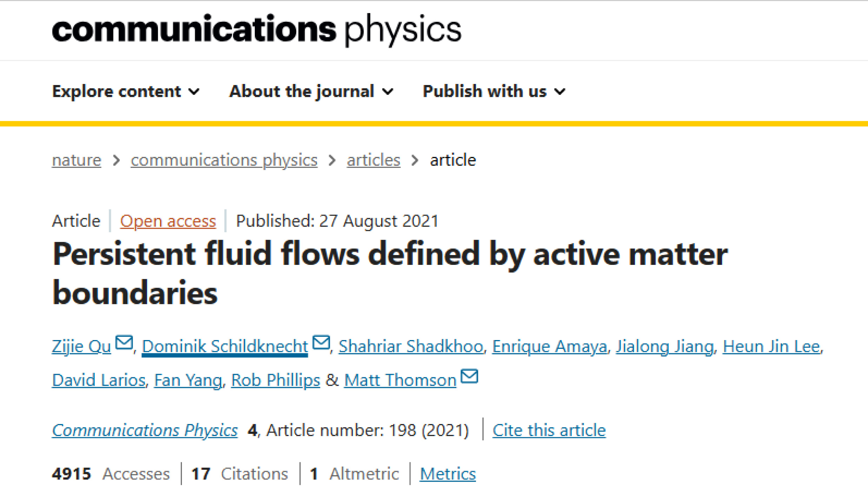Click email icon next to Zijie Qu

coord(124,342)
